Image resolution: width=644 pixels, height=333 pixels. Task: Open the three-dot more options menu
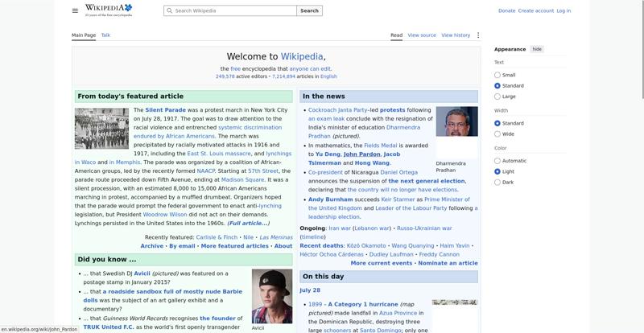(x=477, y=35)
